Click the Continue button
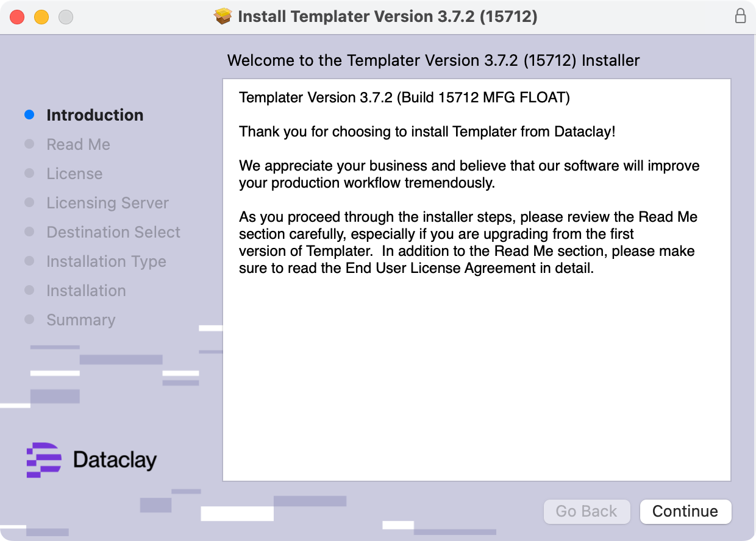756x541 pixels. [685, 511]
